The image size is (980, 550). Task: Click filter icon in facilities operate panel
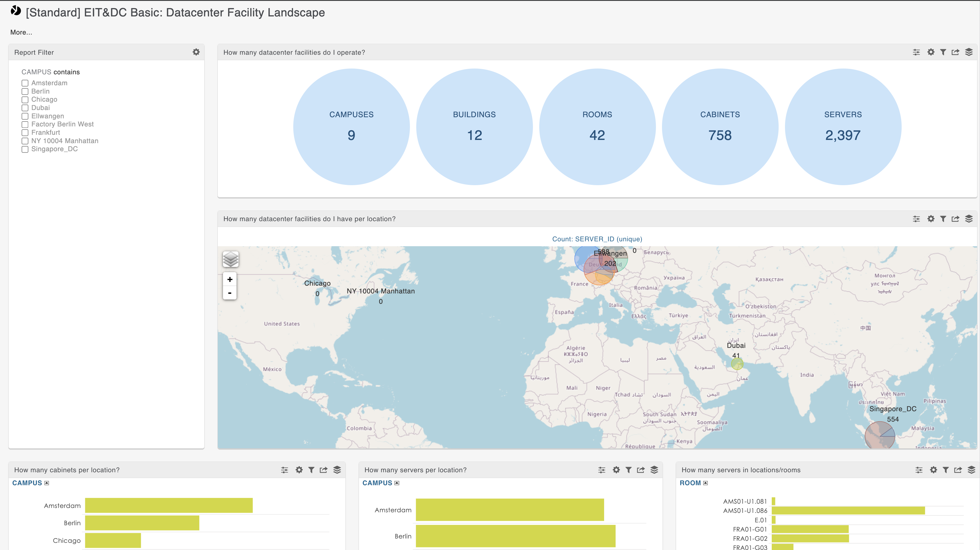(943, 52)
